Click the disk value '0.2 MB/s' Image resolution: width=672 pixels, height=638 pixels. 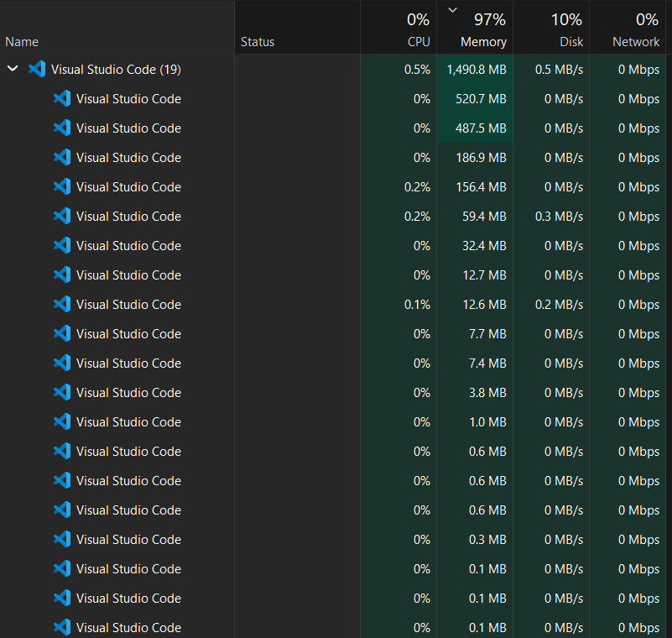point(560,304)
